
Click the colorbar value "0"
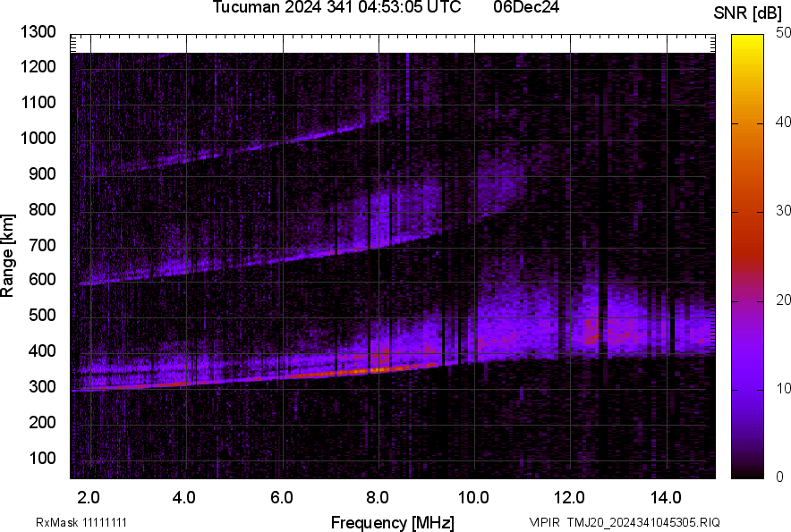780,477
